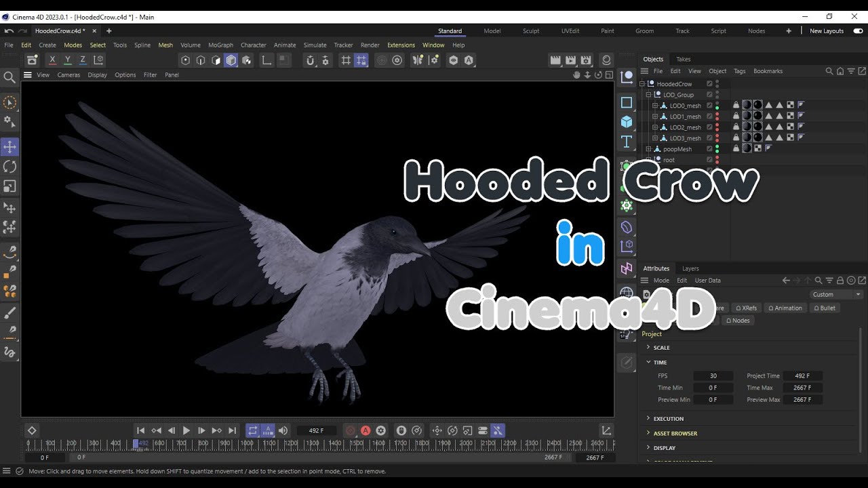Expand the poopMesh node
The image size is (868, 488).
(x=648, y=149)
